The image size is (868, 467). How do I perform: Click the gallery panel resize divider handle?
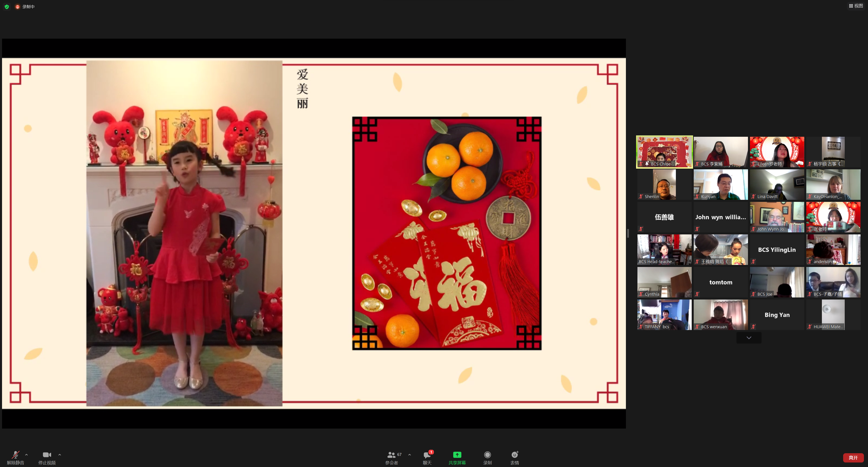tap(628, 233)
